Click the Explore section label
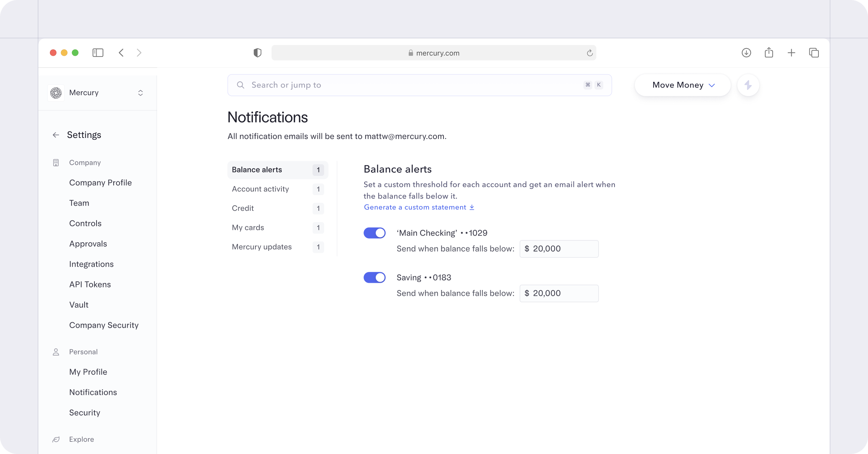The height and width of the screenshot is (454, 868). 82,440
